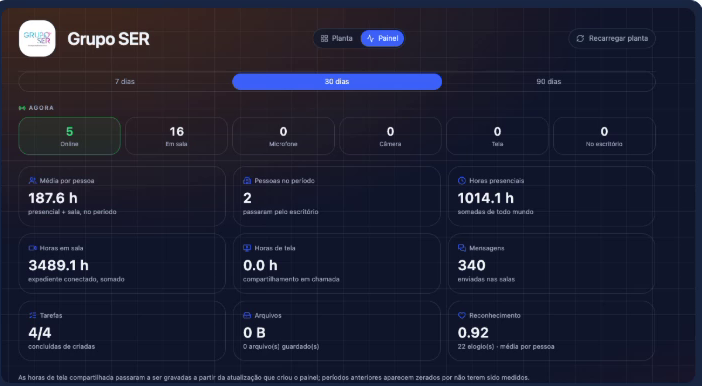Click the No escritório count card
The height and width of the screenshot is (386, 702).
(604, 136)
